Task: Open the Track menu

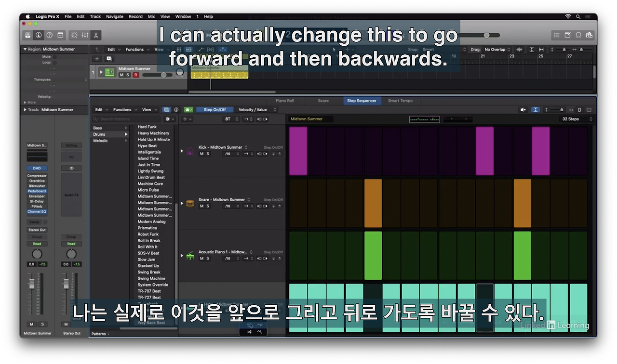Action: tap(95, 16)
